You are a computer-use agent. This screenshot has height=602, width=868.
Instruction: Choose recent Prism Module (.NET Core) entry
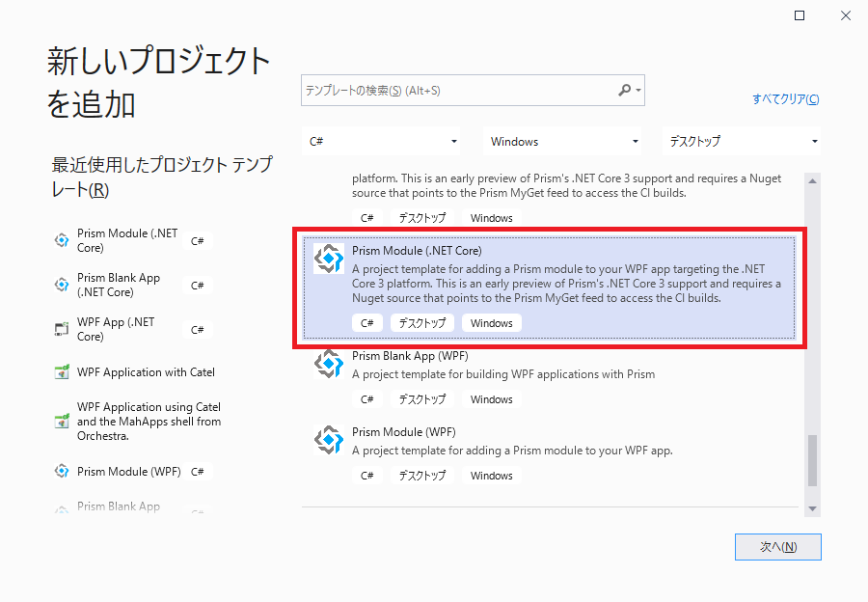133,240
